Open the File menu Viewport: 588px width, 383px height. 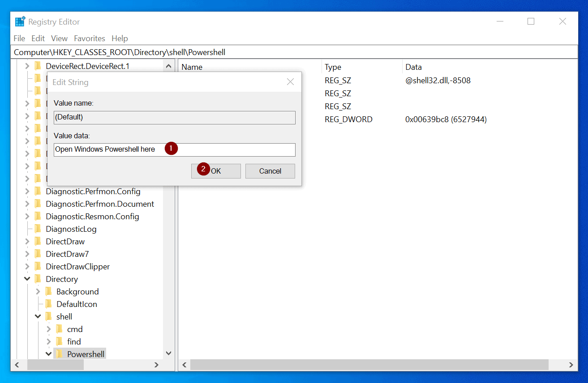(19, 38)
